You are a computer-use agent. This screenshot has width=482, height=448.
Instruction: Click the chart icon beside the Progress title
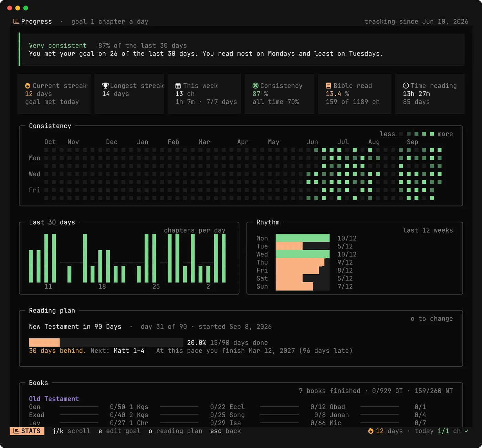click(16, 21)
